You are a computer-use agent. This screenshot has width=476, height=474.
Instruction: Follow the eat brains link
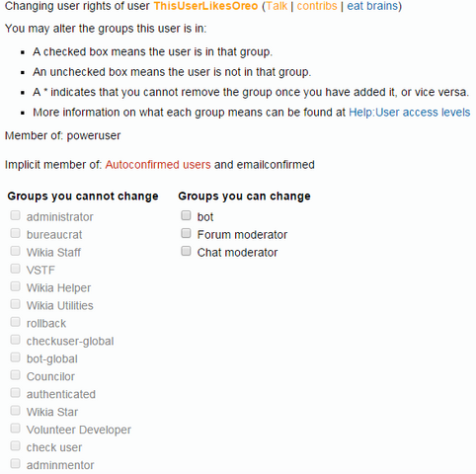(x=372, y=6)
